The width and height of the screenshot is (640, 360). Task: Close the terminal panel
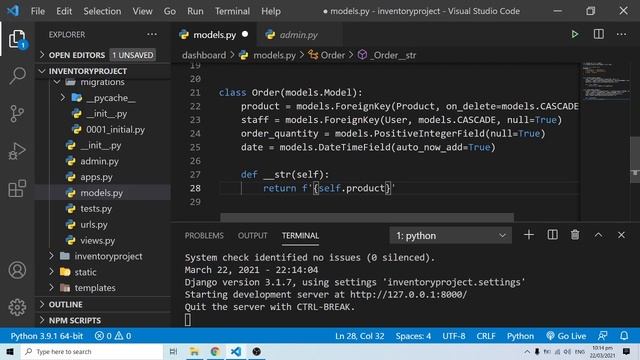click(621, 235)
